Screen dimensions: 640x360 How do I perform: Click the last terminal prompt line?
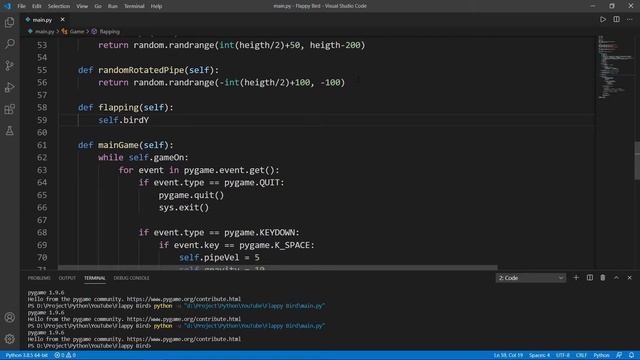89,346
